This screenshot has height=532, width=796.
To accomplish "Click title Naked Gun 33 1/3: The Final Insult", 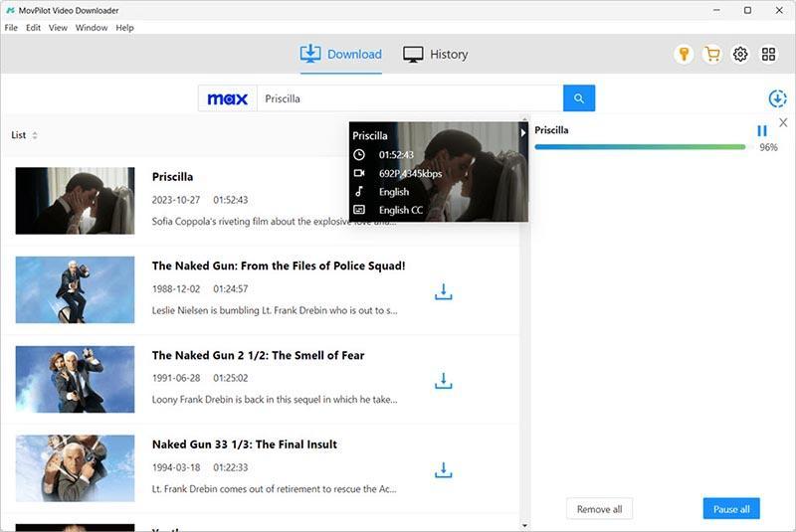I will (x=245, y=444).
